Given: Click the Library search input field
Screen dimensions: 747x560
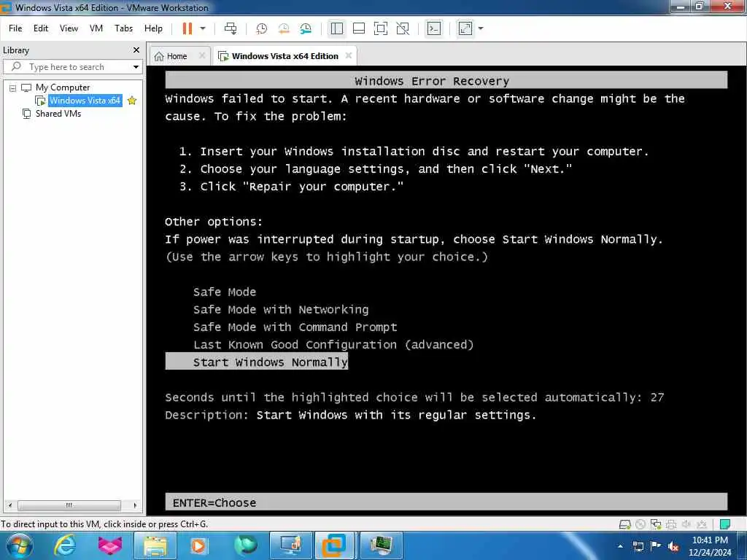Looking at the screenshot, I should (71, 66).
